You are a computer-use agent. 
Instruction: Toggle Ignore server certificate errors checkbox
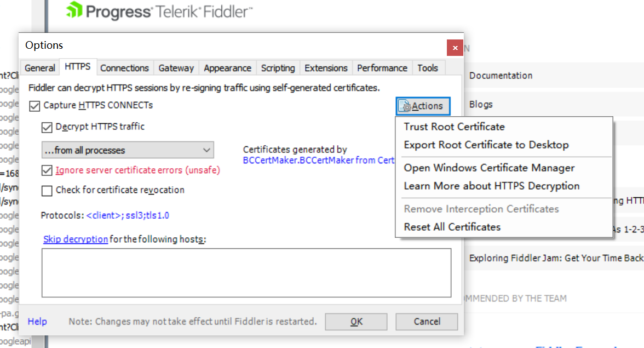47,170
